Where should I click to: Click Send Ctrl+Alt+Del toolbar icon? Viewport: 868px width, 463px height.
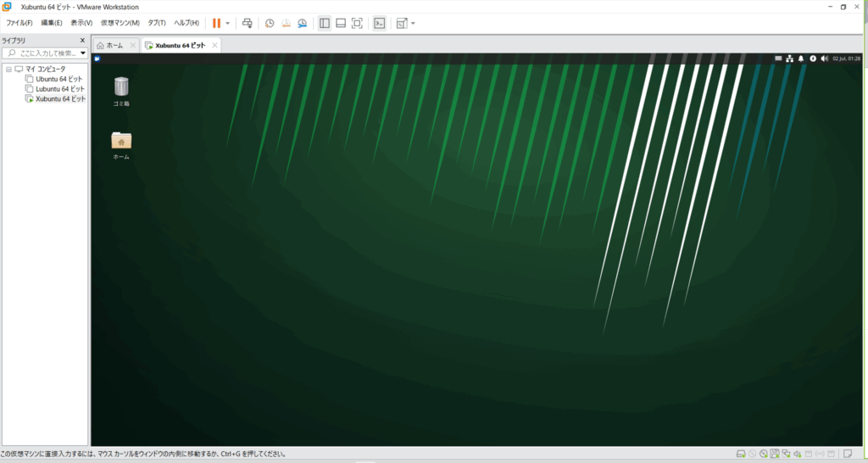point(247,23)
